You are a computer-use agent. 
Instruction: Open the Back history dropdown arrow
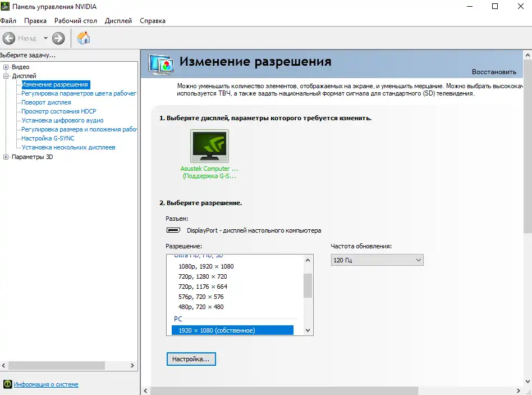click(x=45, y=38)
